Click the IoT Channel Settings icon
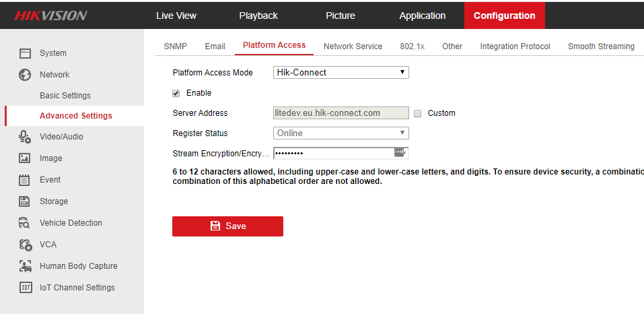 tap(25, 288)
